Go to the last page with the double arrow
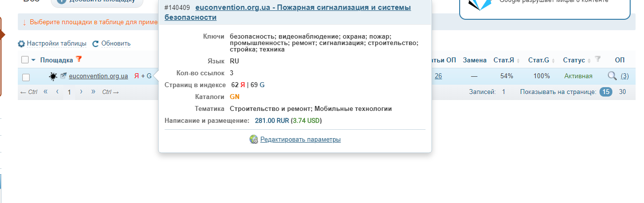The height and width of the screenshot is (203, 644). (x=93, y=92)
